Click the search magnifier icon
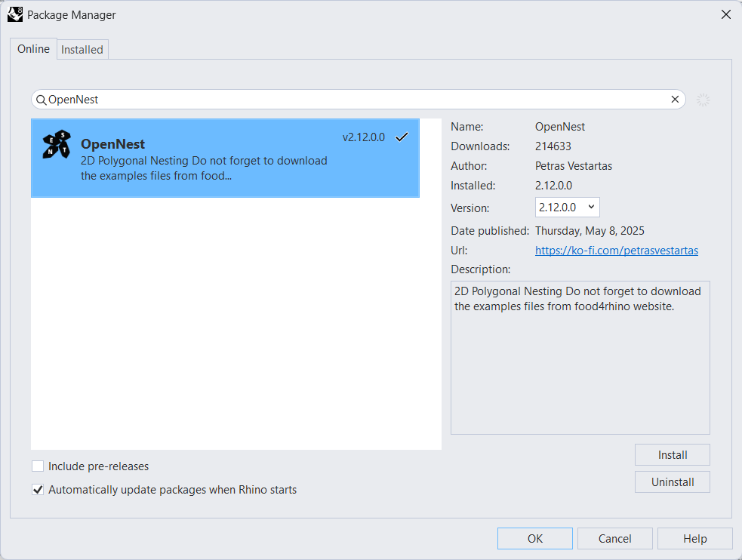 point(42,100)
